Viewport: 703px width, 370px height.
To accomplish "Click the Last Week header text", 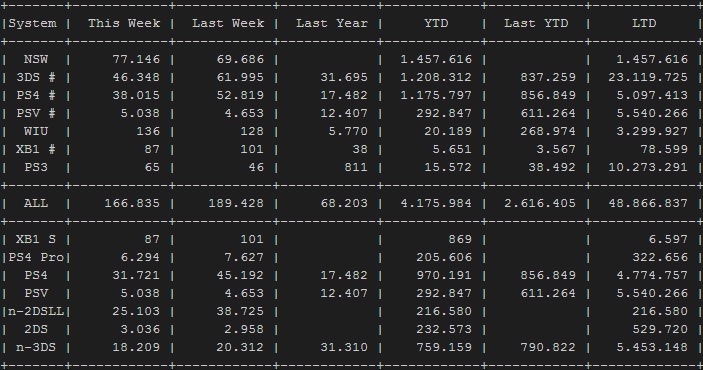I will pyautogui.click(x=228, y=23).
